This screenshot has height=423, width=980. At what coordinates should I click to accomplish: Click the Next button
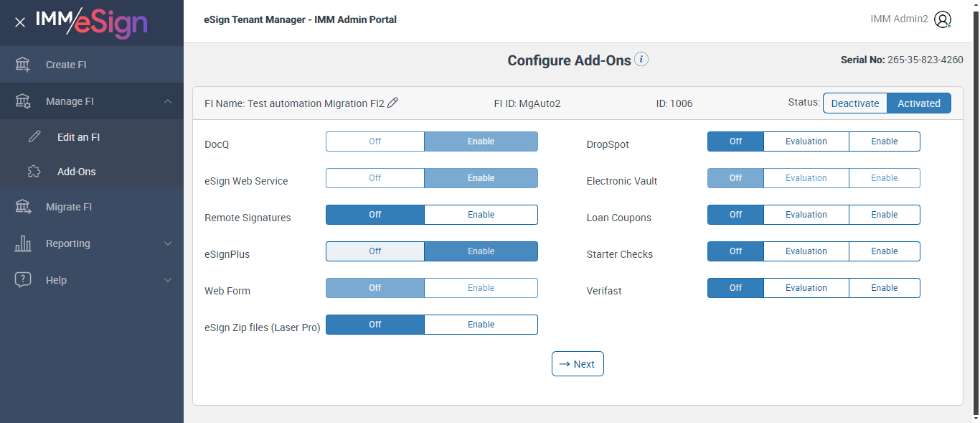(x=578, y=364)
